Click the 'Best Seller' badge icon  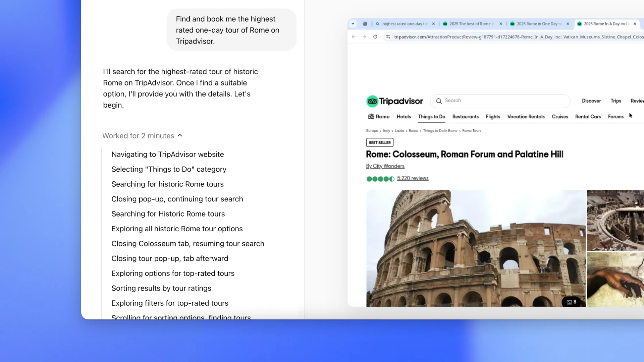pyautogui.click(x=379, y=142)
